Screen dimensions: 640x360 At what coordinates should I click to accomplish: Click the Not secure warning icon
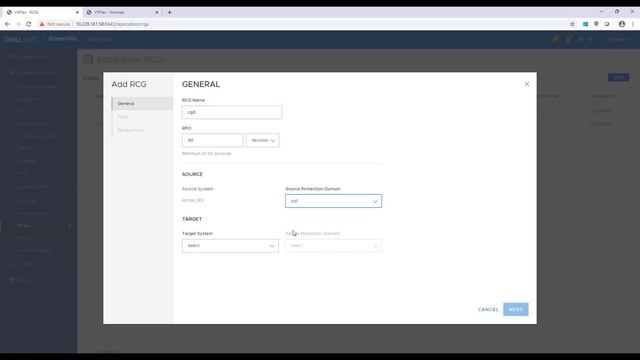tap(42, 24)
